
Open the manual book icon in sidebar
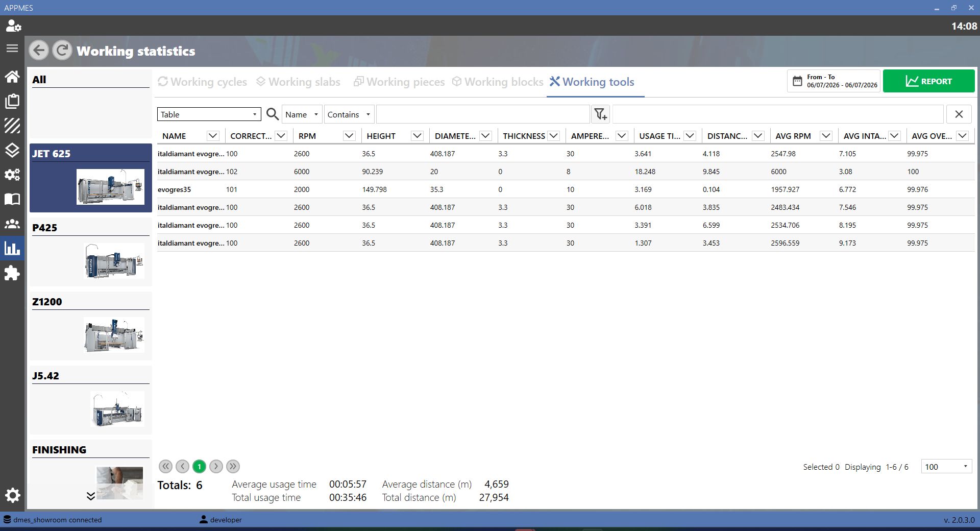click(x=12, y=199)
